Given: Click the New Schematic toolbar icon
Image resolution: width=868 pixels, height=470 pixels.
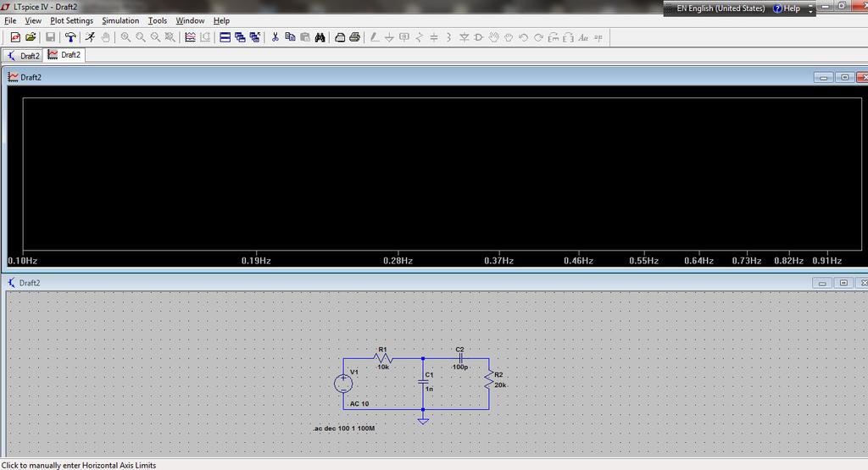Looking at the screenshot, I should [x=15, y=37].
